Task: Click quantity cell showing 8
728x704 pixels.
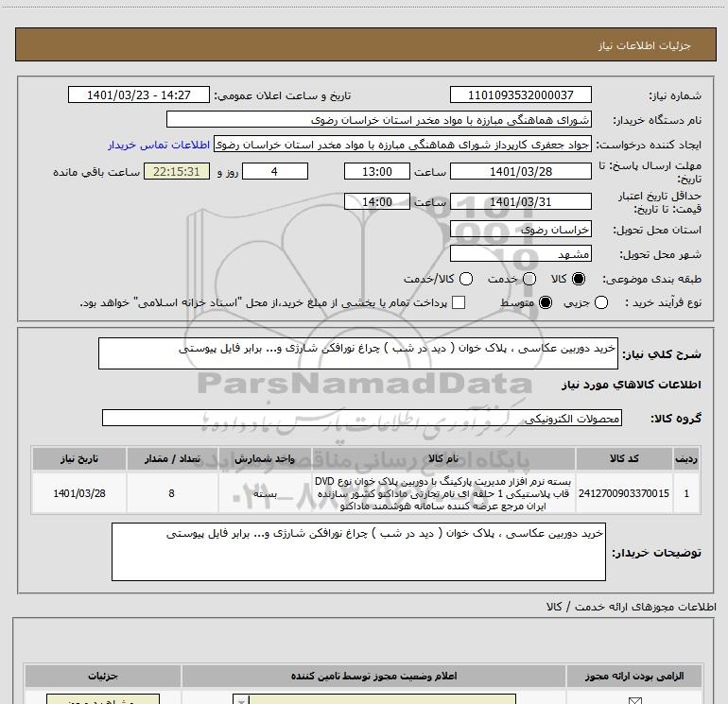Action: (x=172, y=493)
